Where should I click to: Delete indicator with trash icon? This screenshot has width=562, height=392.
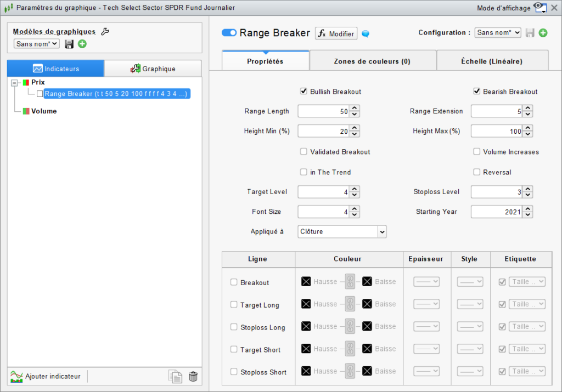pyautogui.click(x=193, y=377)
